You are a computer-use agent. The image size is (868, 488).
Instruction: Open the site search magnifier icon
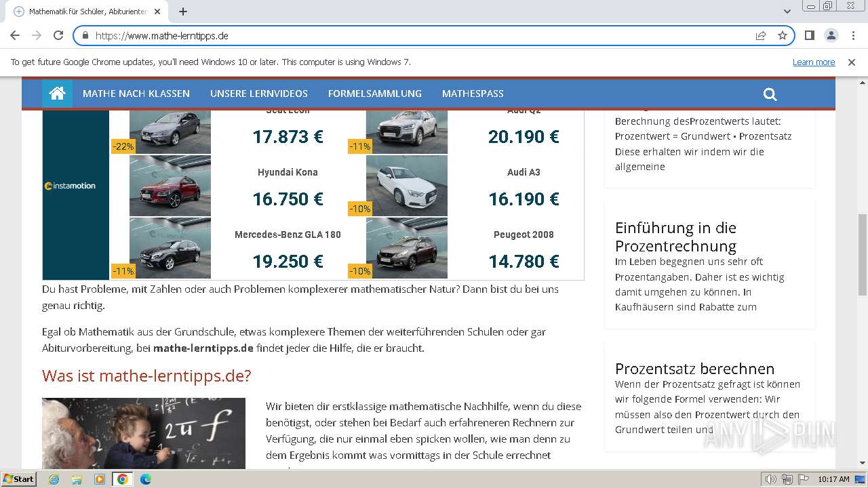pos(770,94)
